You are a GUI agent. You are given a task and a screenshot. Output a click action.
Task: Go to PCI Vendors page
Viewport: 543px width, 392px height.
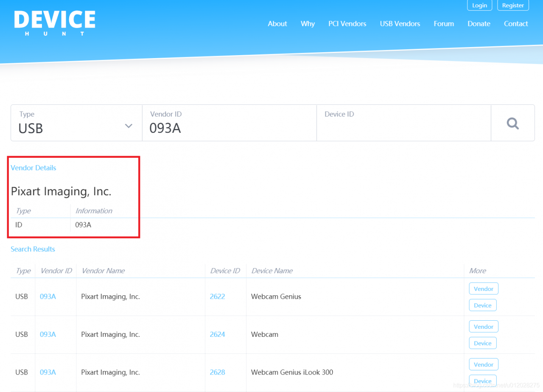coord(347,24)
